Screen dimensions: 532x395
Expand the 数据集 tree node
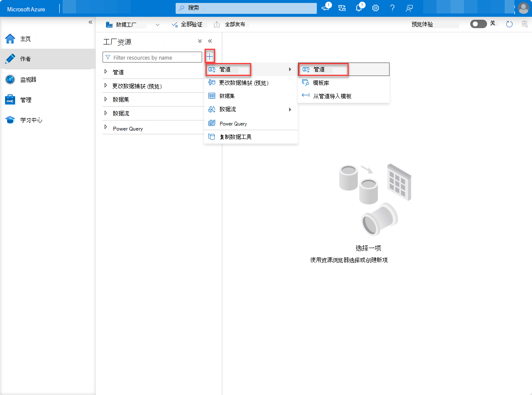[106, 99]
